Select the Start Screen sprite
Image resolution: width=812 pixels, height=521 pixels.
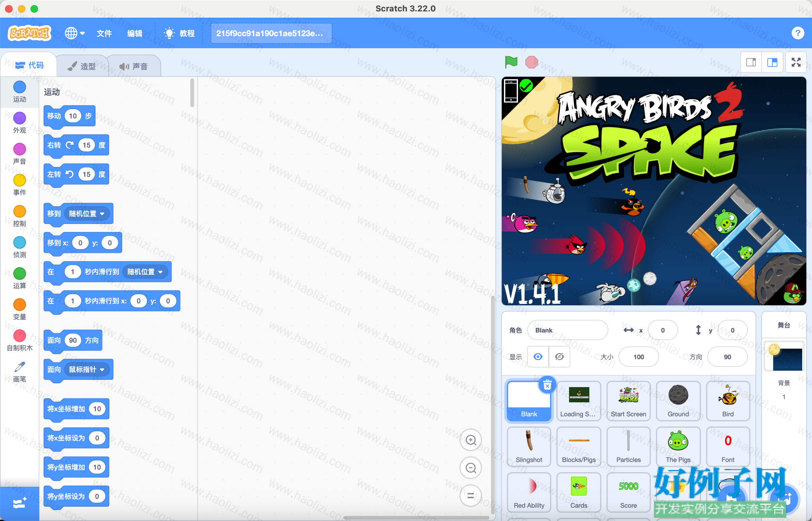pyautogui.click(x=628, y=401)
